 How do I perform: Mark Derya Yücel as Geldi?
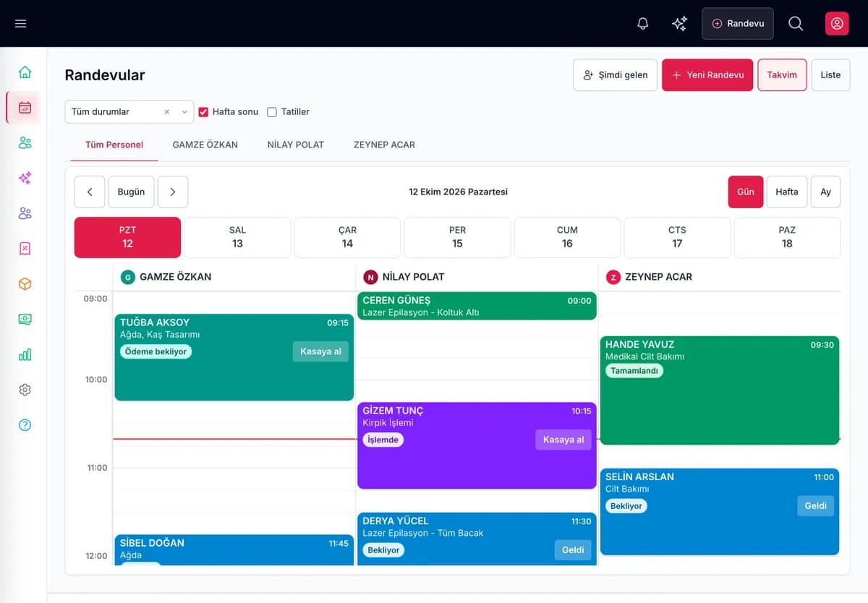[x=573, y=550]
